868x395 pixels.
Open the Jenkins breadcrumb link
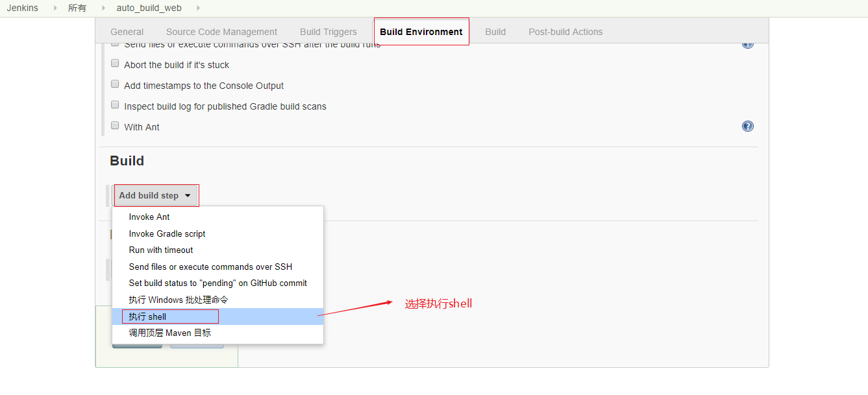23,8
